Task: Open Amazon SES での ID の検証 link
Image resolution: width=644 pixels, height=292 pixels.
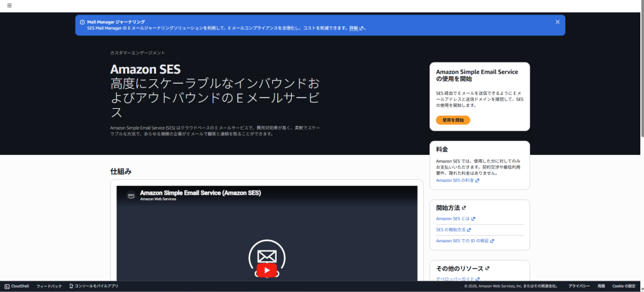Action: 462,241
